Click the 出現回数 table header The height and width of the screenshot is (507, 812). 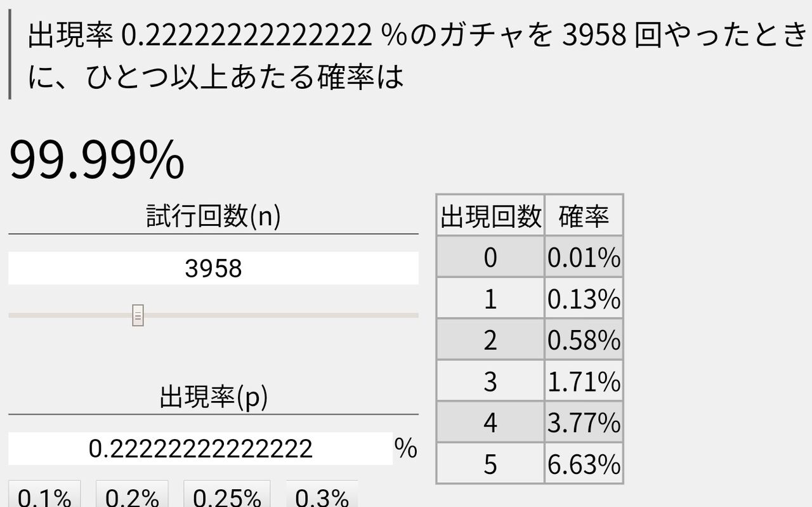(x=490, y=216)
